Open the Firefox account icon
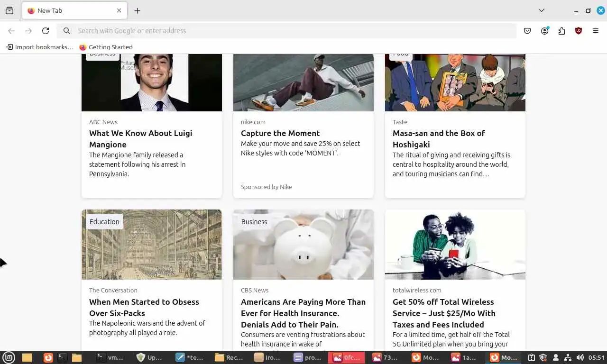The image size is (607, 364). click(544, 31)
